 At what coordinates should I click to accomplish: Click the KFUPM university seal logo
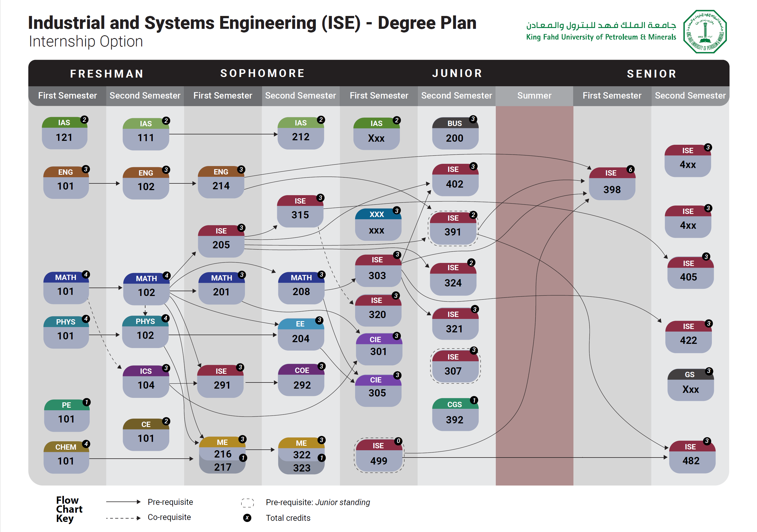pos(705,32)
